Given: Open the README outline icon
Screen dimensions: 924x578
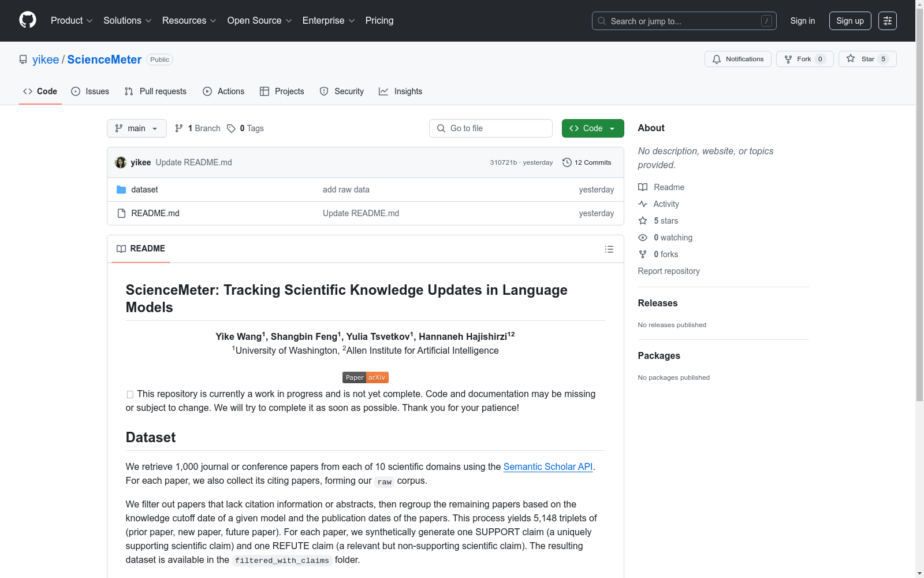Looking at the screenshot, I should click(609, 249).
